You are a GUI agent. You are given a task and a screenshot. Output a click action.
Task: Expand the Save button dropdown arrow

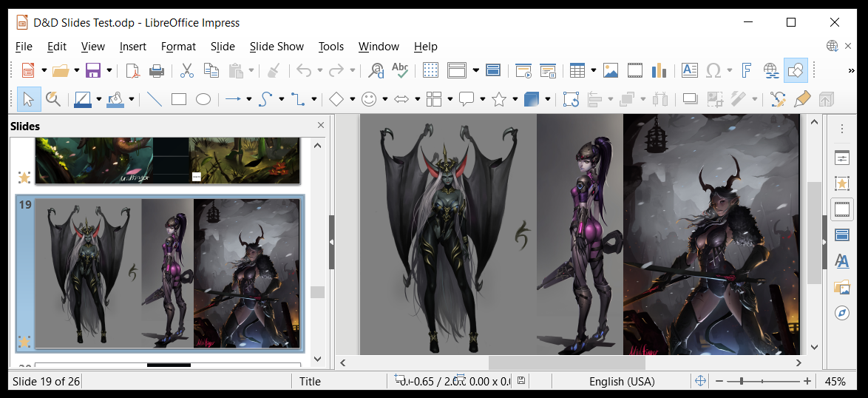109,70
